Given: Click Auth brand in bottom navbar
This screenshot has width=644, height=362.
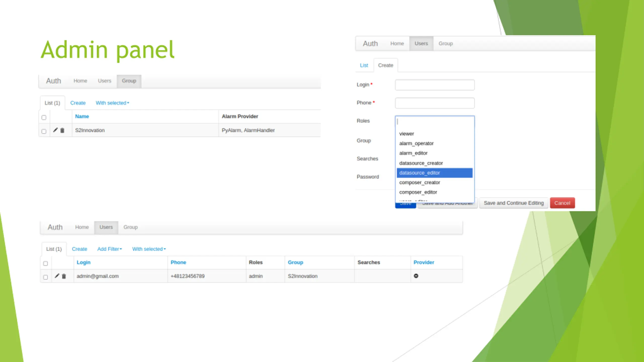Looking at the screenshot, I should coord(55,227).
